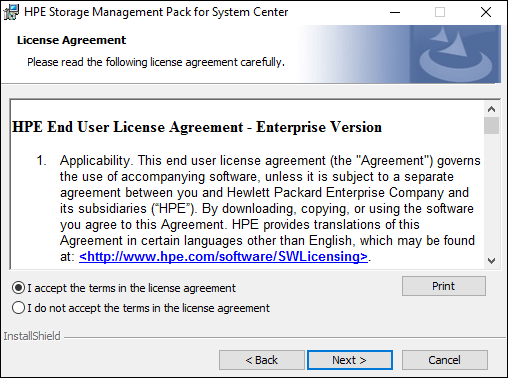This screenshot has width=508, height=378.
Task: Click the HPE End User License Agreement heading
Action: click(197, 127)
